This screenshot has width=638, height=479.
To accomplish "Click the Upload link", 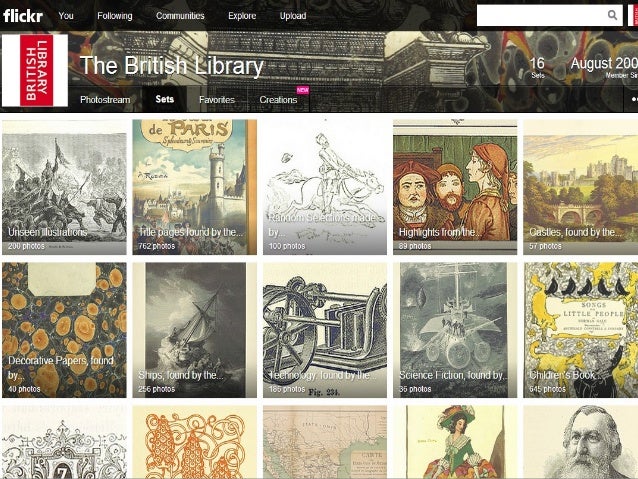I will pos(293,16).
